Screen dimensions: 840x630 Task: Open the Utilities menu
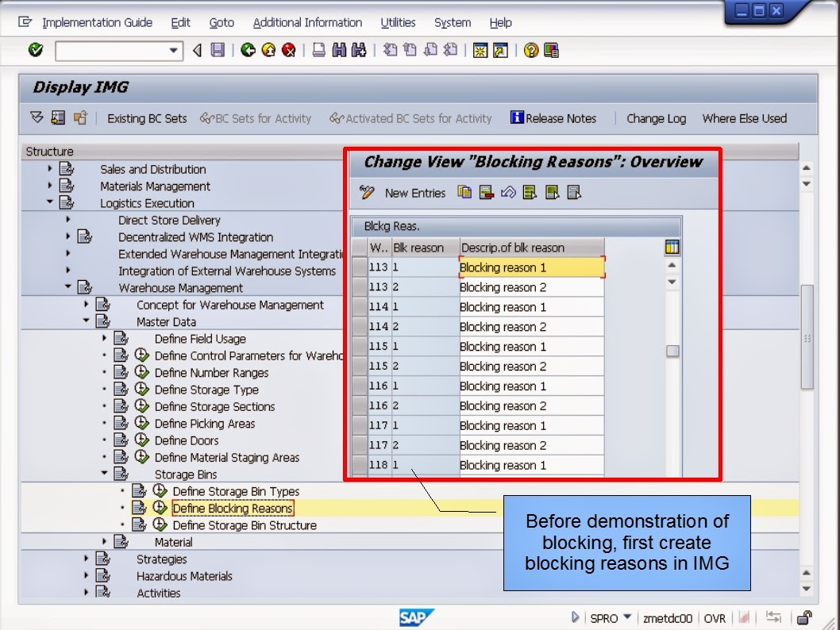(x=398, y=22)
